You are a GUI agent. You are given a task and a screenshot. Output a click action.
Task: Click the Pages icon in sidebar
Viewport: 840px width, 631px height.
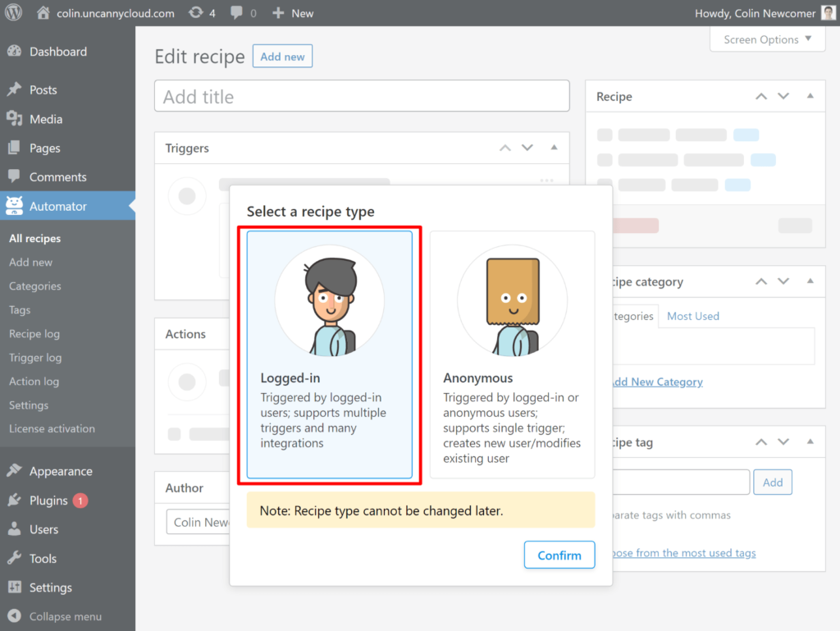coord(15,148)
